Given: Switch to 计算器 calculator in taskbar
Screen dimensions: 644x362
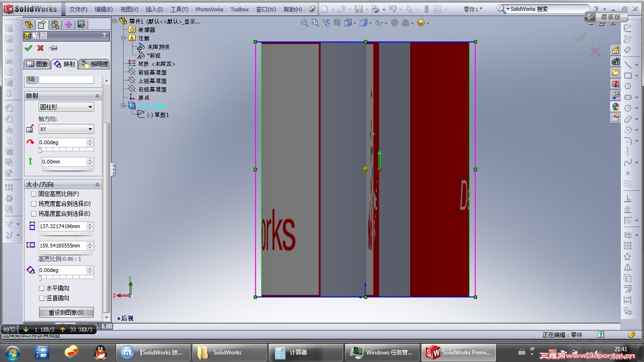Looking at the screenshot, I should click(x=305, y=353).
